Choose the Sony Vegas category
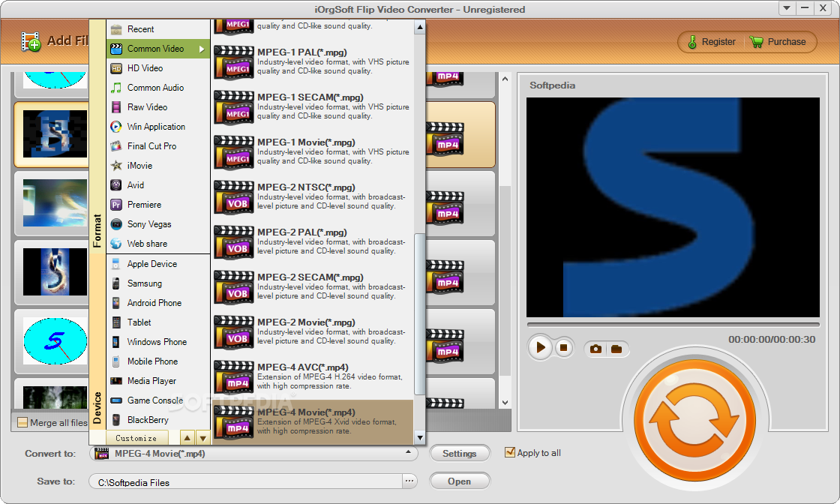The image size is (840, 504). point(158,224)
